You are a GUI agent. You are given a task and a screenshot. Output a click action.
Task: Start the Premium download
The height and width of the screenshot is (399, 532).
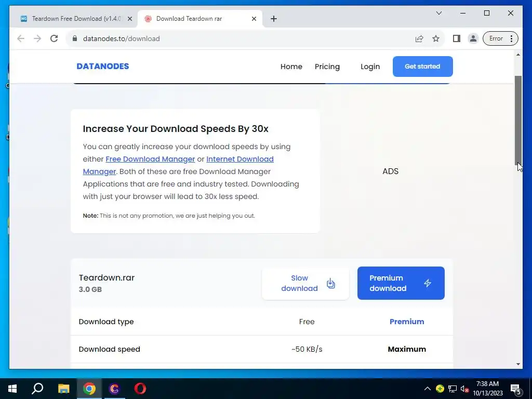pyautogui.click(x=401, y=283)
